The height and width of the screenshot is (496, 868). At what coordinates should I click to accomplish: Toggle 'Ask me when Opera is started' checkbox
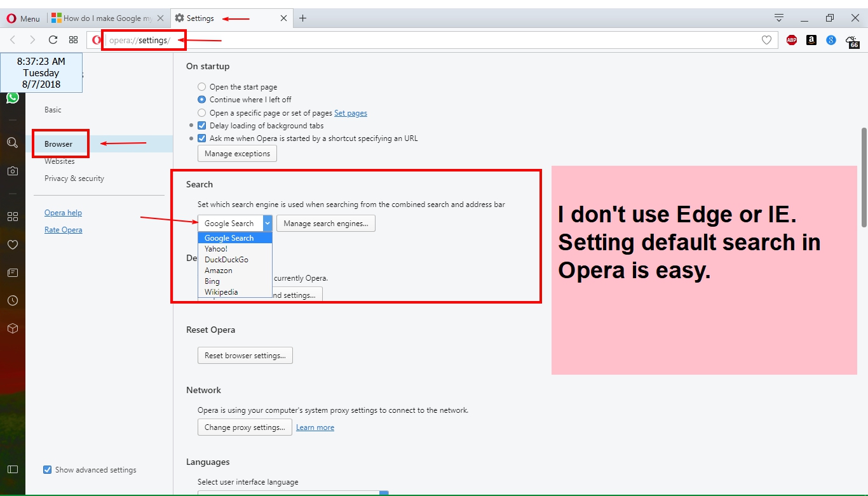click(x=202, y=138)
